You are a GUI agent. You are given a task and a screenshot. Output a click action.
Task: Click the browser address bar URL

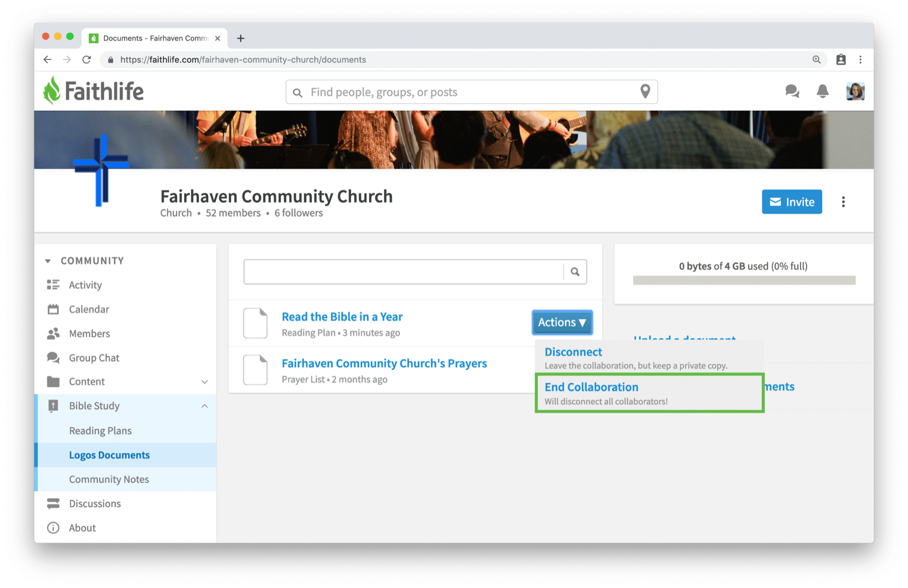click(243, 60)
